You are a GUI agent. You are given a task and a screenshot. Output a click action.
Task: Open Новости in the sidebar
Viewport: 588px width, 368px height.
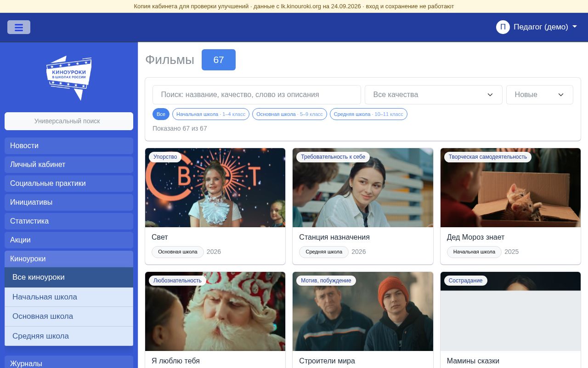69,146
